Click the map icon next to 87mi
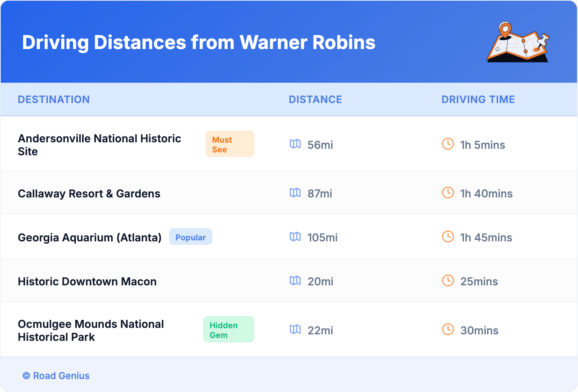578x392 pixels. tap(295, 193)
